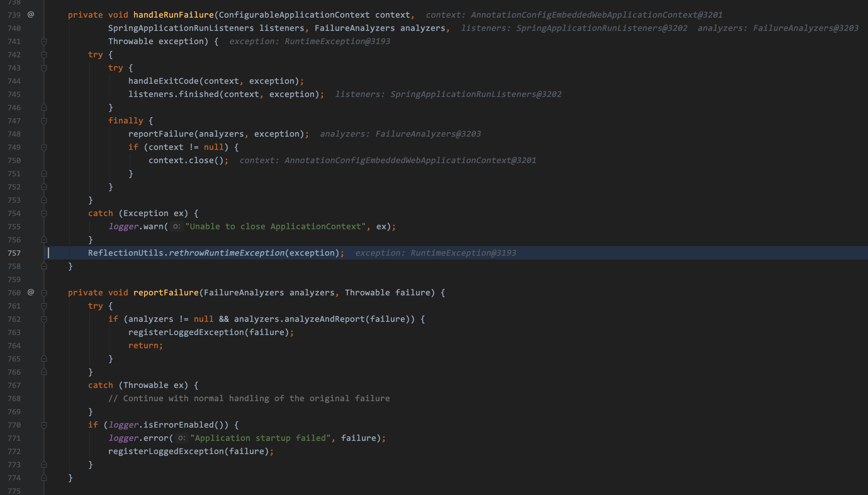
Task: Click the reportFailure call on line 748
Action: pyautogui.click(x=161, y=134)
